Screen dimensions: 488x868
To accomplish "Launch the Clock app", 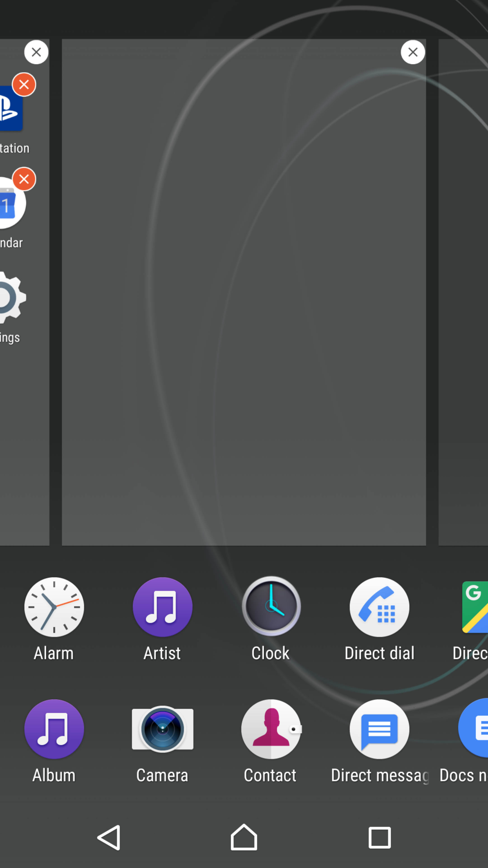I will (271, 606).
